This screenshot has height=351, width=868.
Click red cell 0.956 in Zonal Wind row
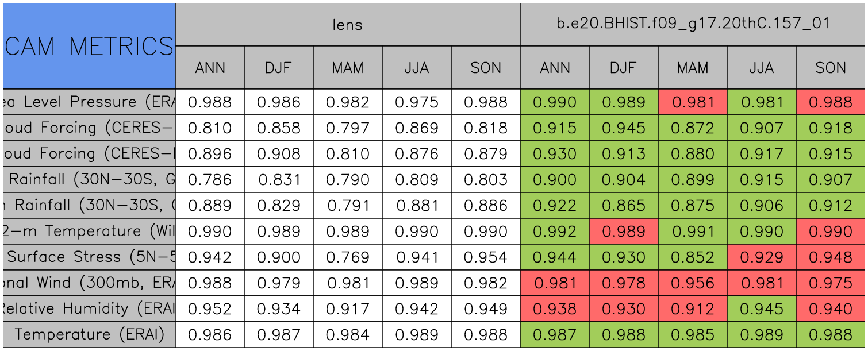point(693,283)
